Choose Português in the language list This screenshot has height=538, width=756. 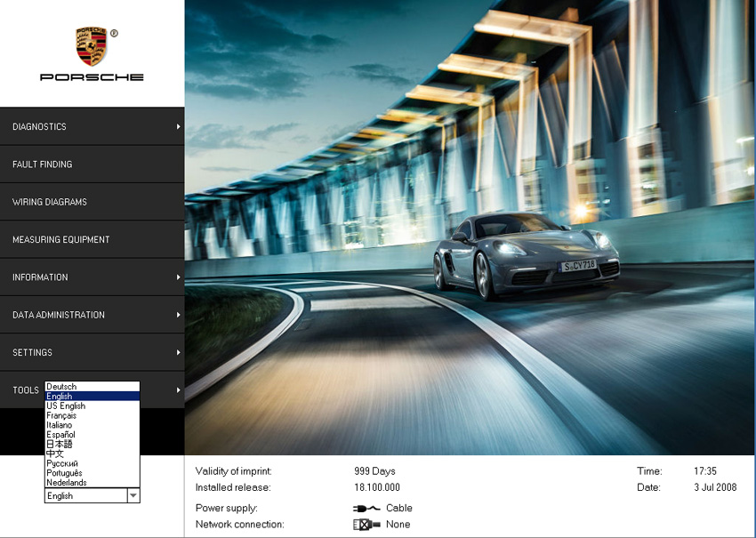click(92, 473)
